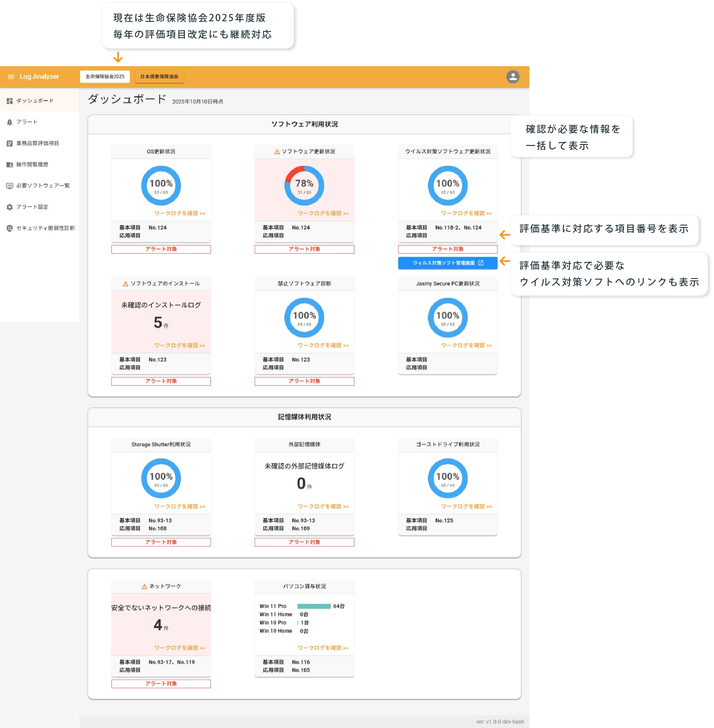The height and width of the screenshot is (728, 714).
Task: Go to the アラート bell sidebar item
Action: click(x=26, y=122)
